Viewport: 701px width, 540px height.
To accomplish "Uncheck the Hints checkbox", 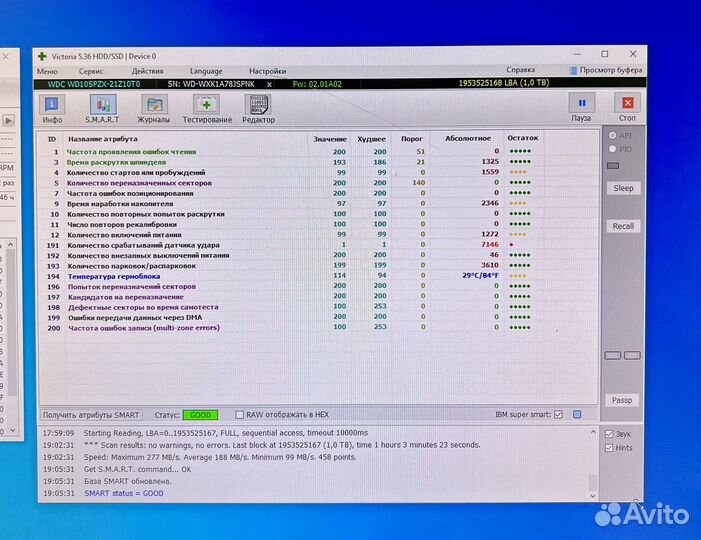I will 610,448.
